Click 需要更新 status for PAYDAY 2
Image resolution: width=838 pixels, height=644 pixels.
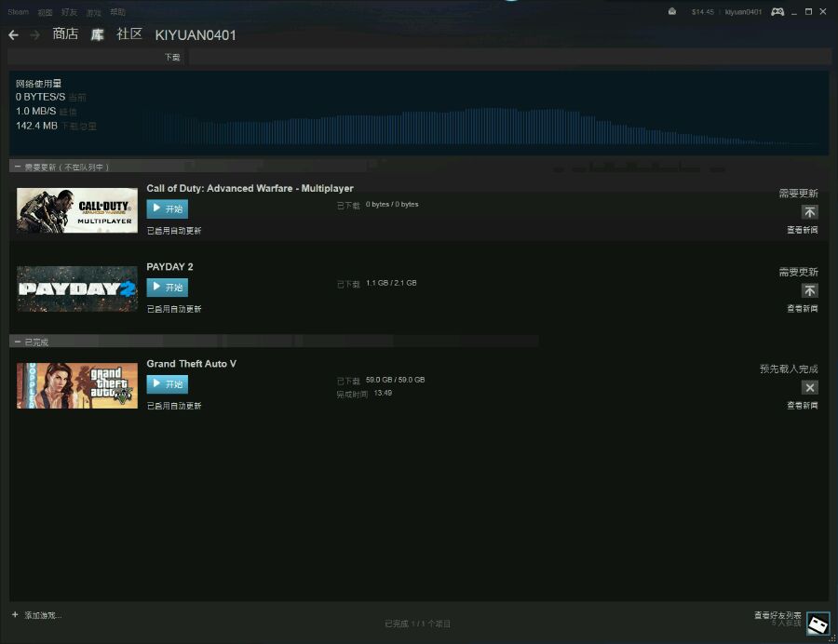point(799,272)
